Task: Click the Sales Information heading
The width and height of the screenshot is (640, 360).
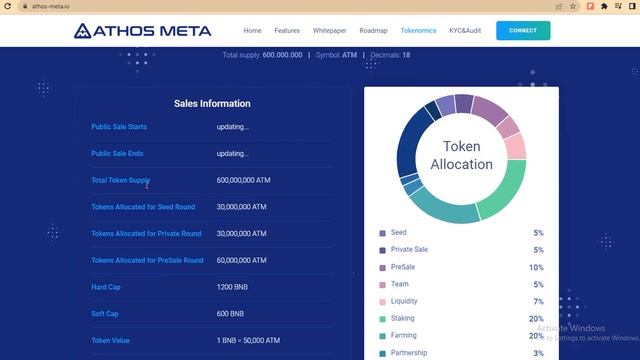Action: pyautogui.click(x=212, y=104)
